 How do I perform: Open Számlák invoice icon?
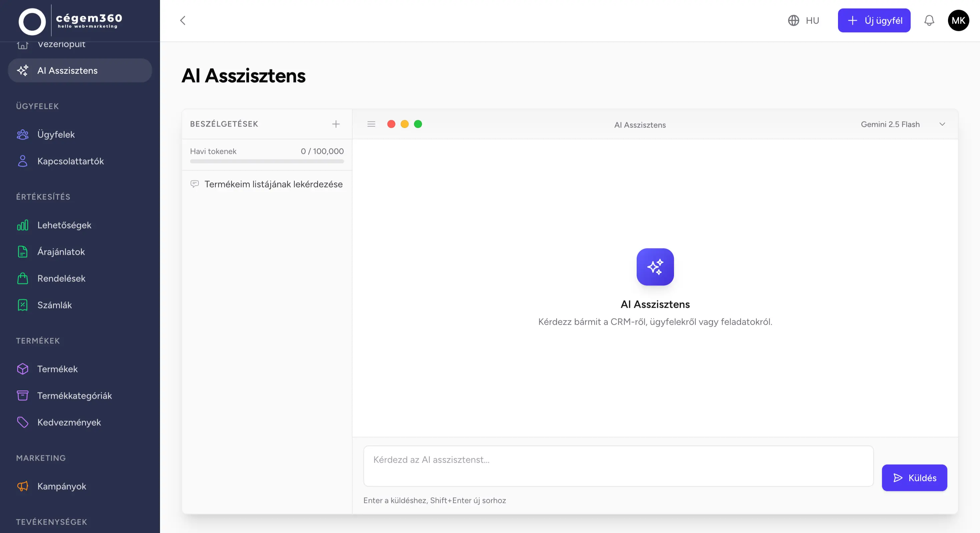22,305
